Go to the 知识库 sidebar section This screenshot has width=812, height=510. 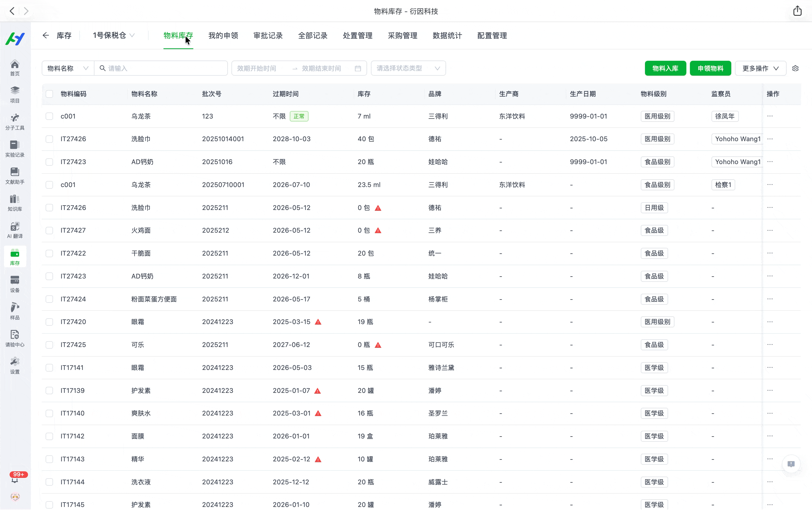15,203
